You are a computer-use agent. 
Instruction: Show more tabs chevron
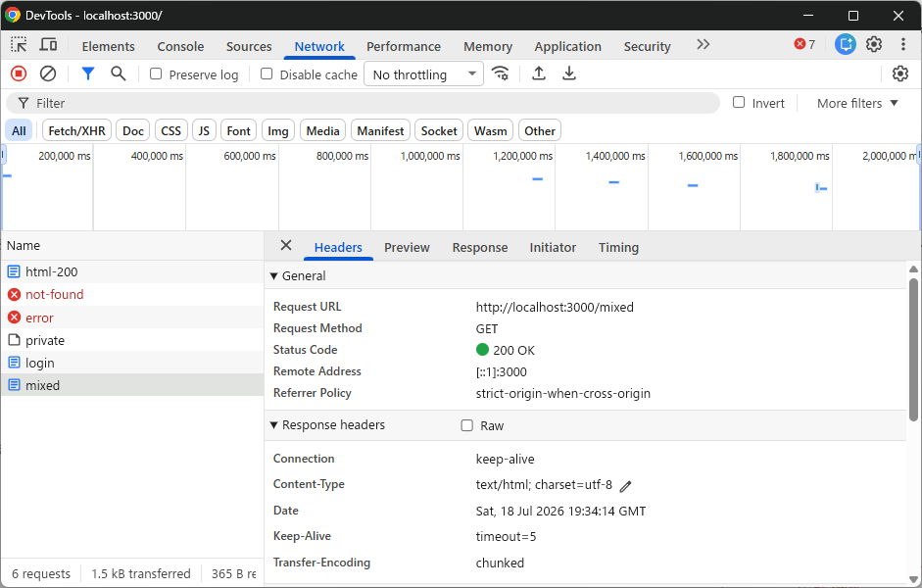click(703, 45)
